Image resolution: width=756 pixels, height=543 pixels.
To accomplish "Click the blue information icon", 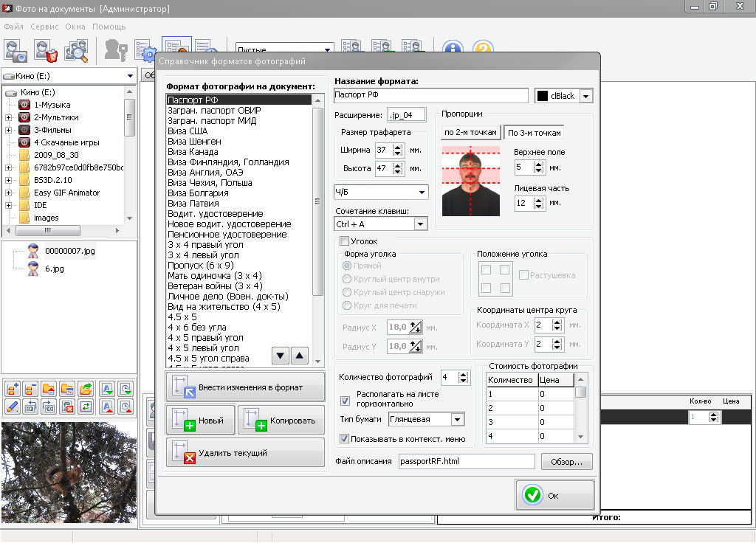I will point(453,49).
